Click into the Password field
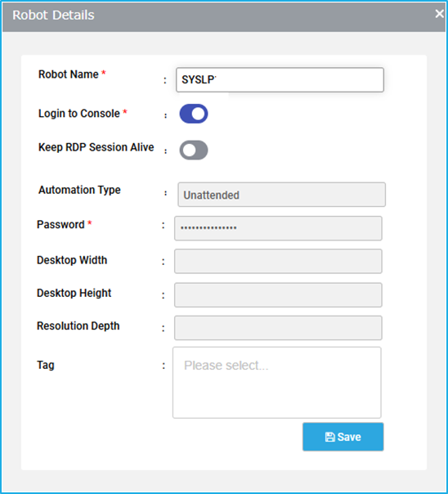 (x=278, y=228)
